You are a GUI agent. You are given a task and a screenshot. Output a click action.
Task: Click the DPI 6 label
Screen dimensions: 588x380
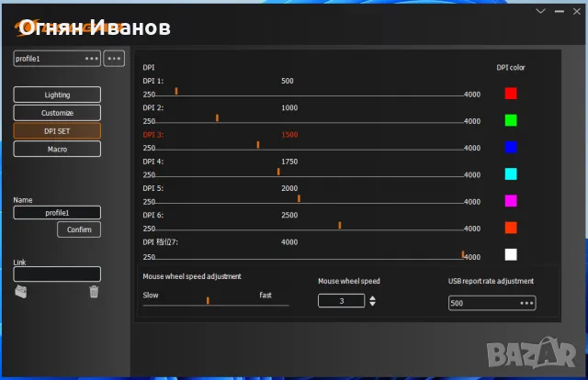point(153,215)
